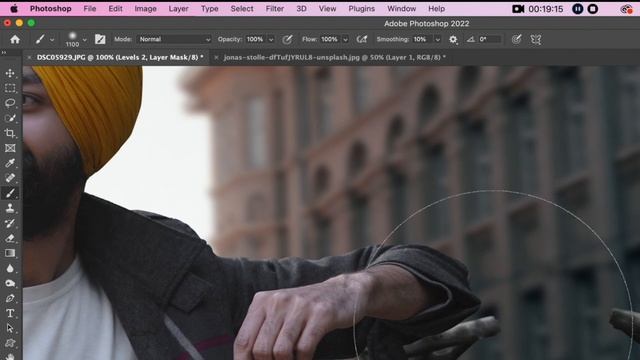The image size is (640, 360).
Task: Select the Clone Stamp tool
Action: coord(10,208)
